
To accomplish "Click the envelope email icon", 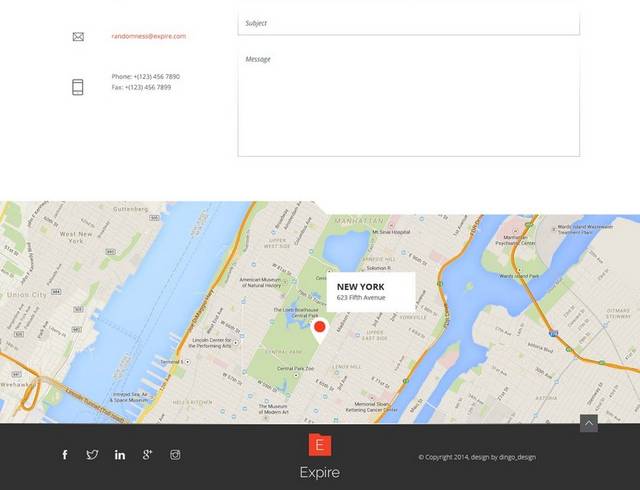I will pyautogui.click(x=78, y=37).
